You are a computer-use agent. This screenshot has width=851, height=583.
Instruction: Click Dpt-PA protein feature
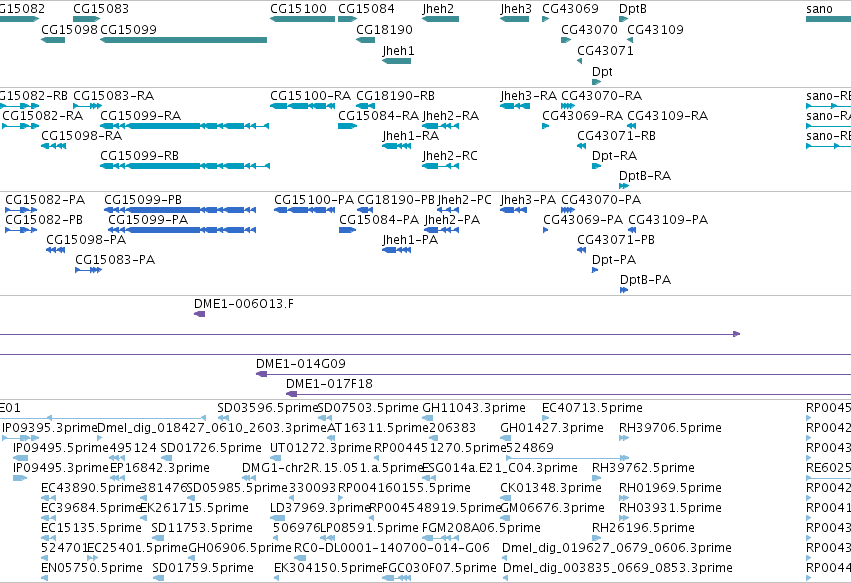(x=595, y=270)
